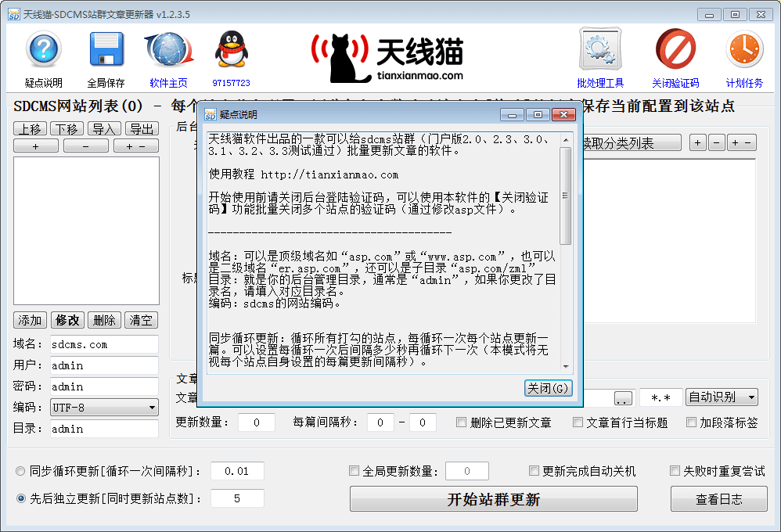
Task: Click the 修改 site button
Action: coord(67,320)
